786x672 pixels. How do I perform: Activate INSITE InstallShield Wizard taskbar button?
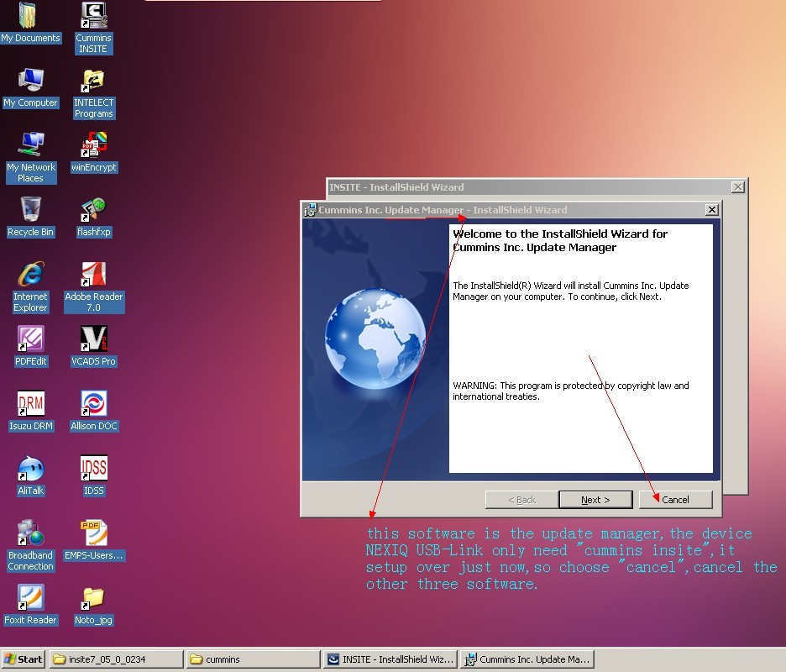coord(390,659)
